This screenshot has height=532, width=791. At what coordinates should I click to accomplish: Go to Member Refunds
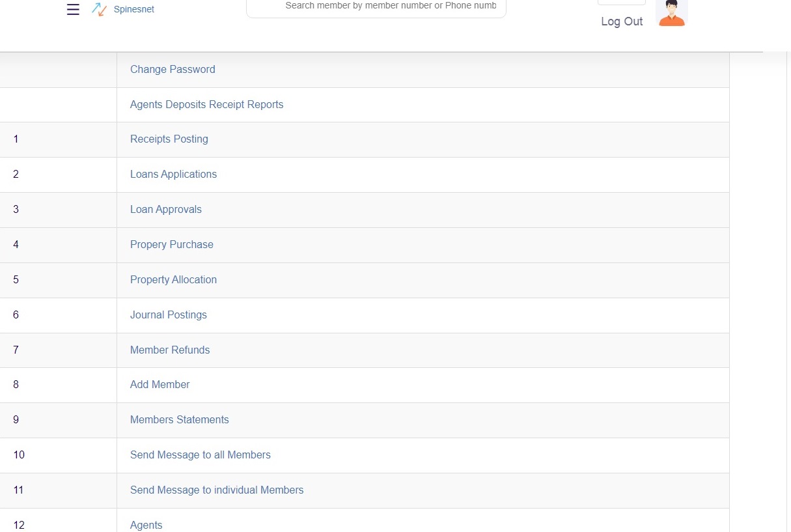[x=170, y=350]
